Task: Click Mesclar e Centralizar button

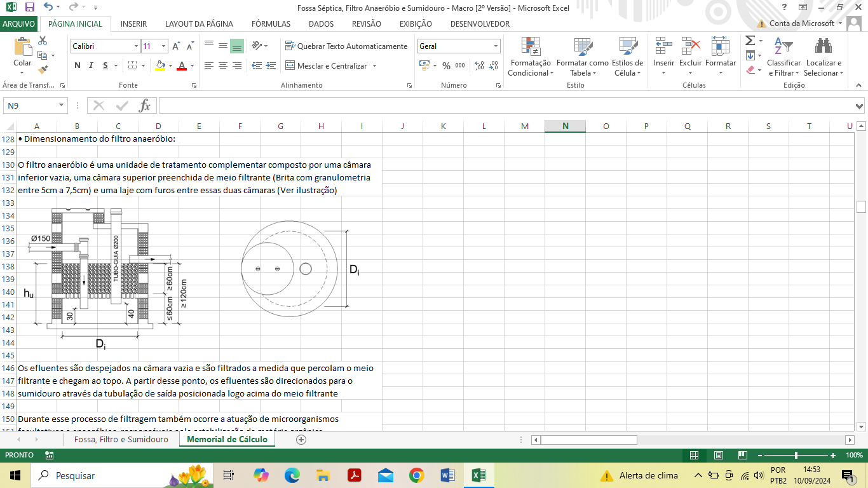Action: point(331,66)
